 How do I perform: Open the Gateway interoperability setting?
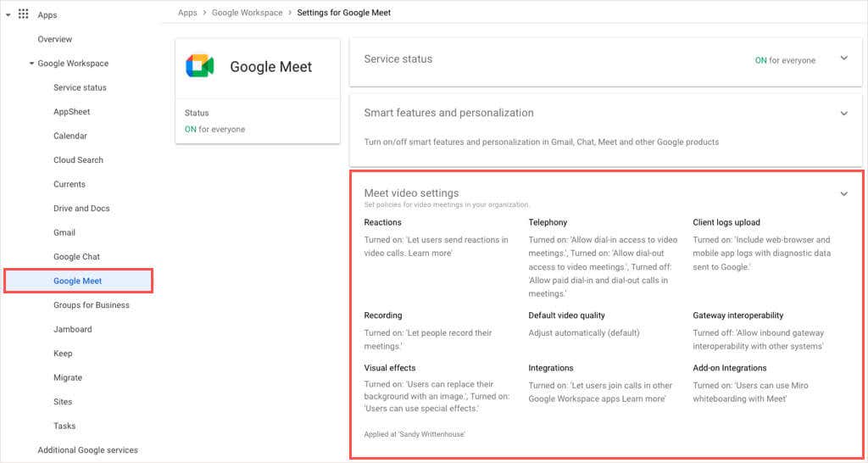tap(738, 315)
